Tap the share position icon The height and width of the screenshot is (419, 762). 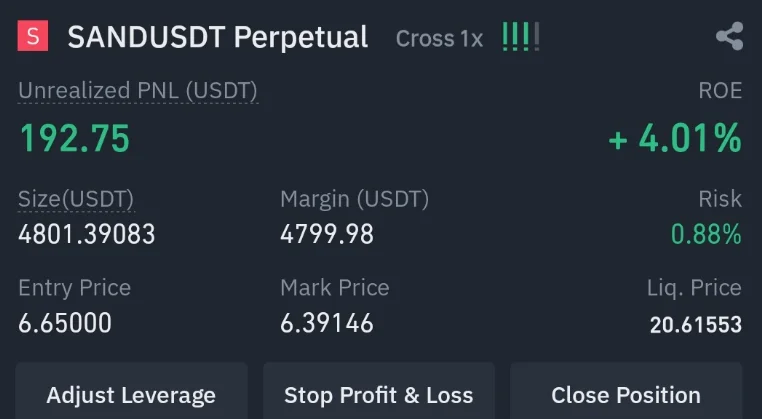(x=729, y=38)
